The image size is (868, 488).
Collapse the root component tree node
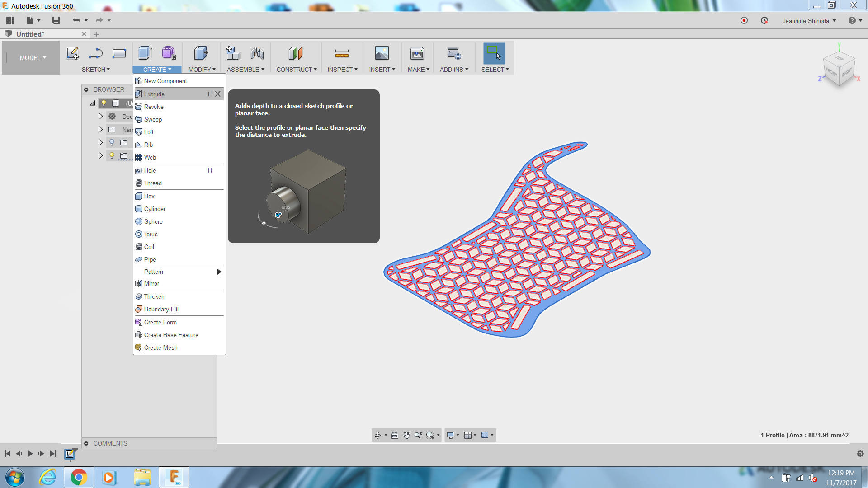point(92,103)
